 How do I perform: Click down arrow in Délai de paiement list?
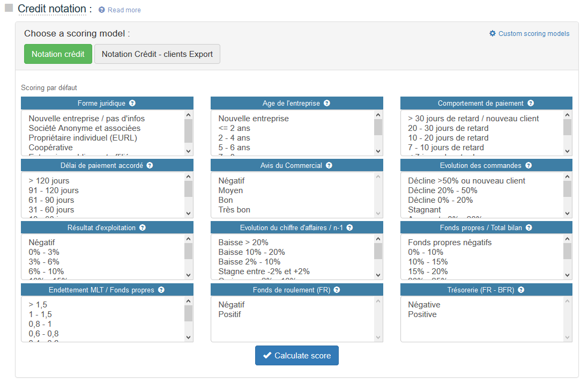tap(188, 213)
